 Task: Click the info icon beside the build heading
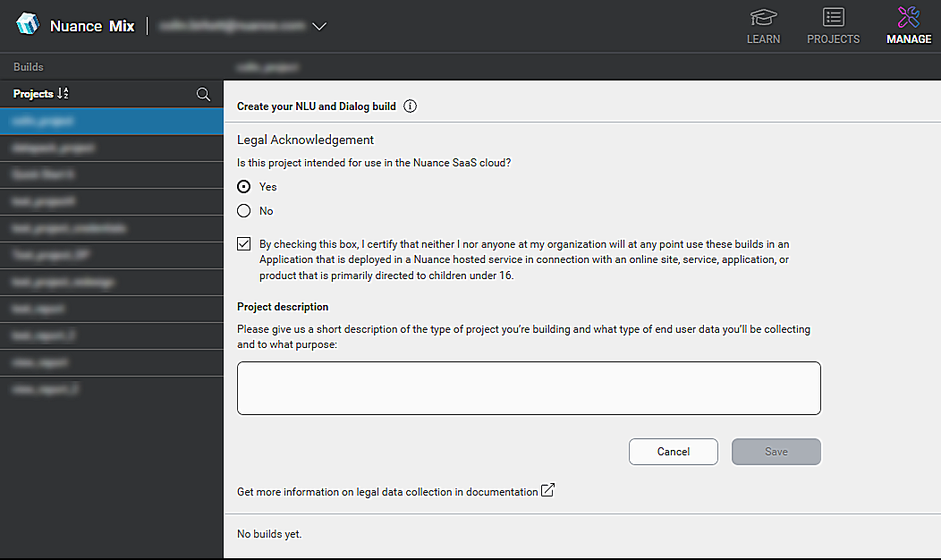[410, 106]
